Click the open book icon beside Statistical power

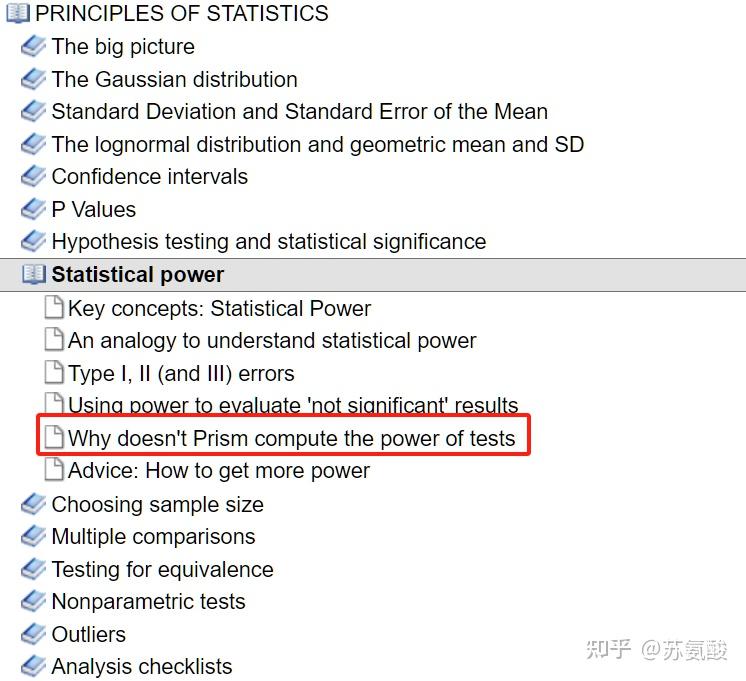click(34, 275)
